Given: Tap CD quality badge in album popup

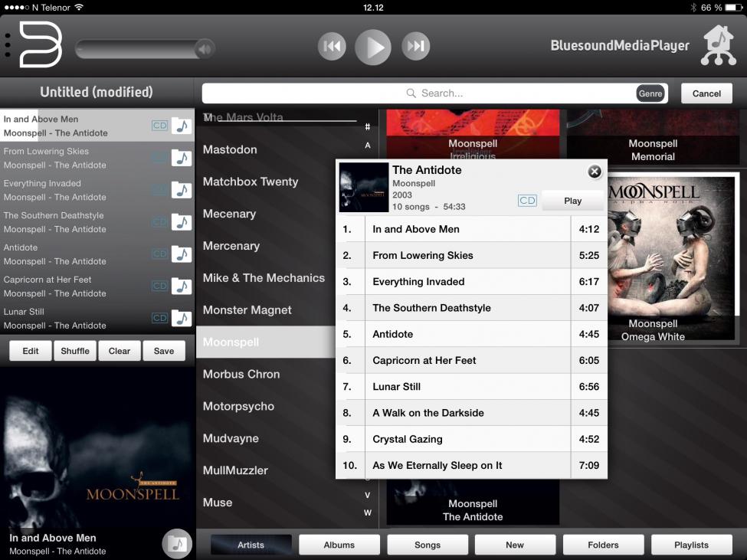Looking at the screenshot, I should point(527,201).
